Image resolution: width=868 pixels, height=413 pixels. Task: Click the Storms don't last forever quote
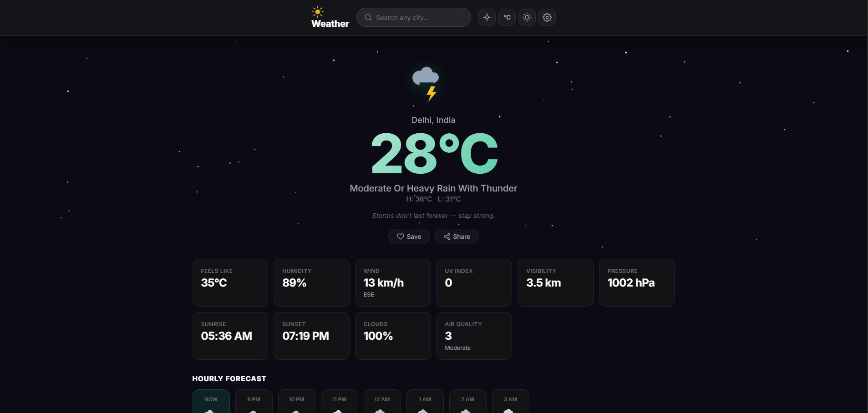(x=433, y=216)
